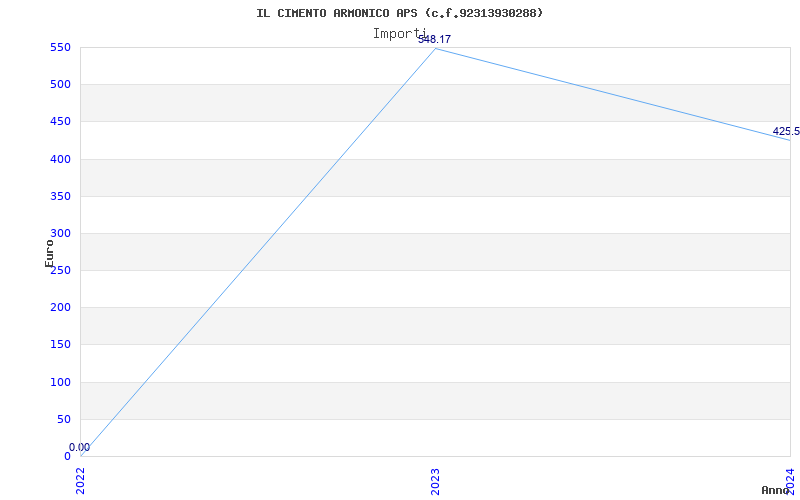Image resolution: width=800 pixels, height=500 pixels.
Task: Click the 0 y-axis tick label
Action: (67, 456)
